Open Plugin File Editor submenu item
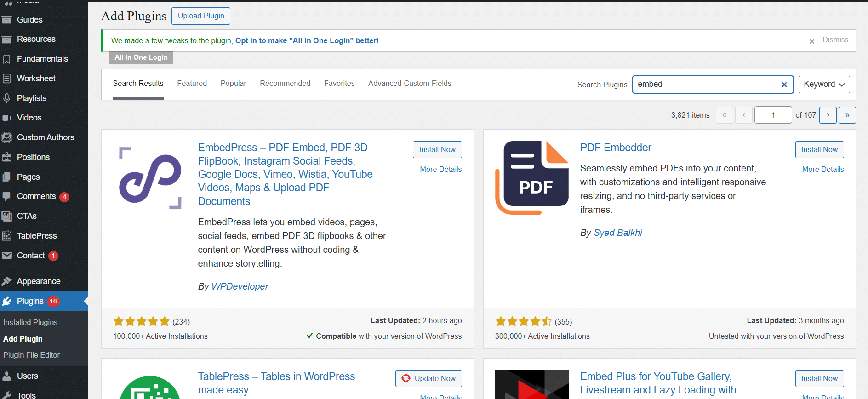Image resolution: width=868 pixels, height=399 pixels. [x=31, y=355]
